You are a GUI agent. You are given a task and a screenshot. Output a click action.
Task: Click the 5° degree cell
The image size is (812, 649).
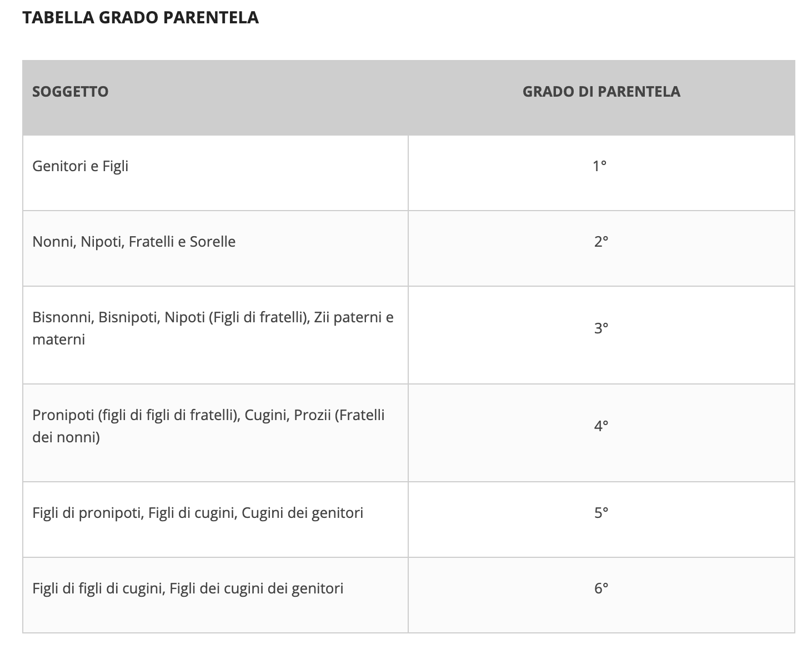[602, 520]
